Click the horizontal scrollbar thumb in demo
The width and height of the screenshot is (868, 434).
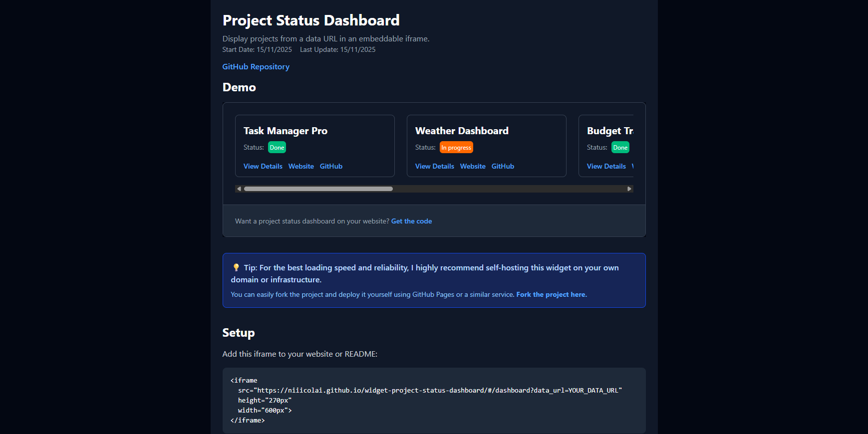pos(318,189)
